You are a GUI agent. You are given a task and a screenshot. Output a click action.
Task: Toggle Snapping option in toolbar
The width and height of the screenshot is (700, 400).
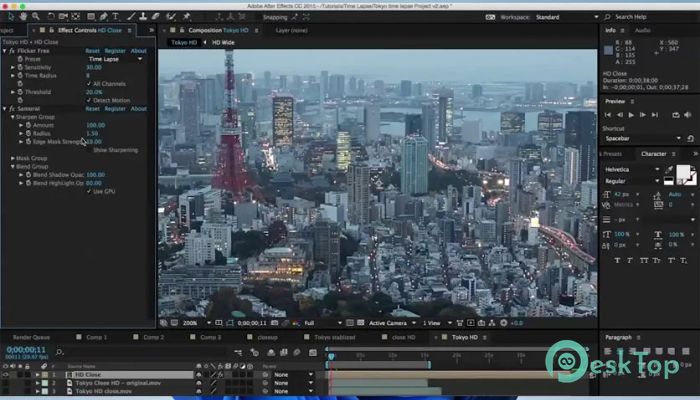click(275, 17)
